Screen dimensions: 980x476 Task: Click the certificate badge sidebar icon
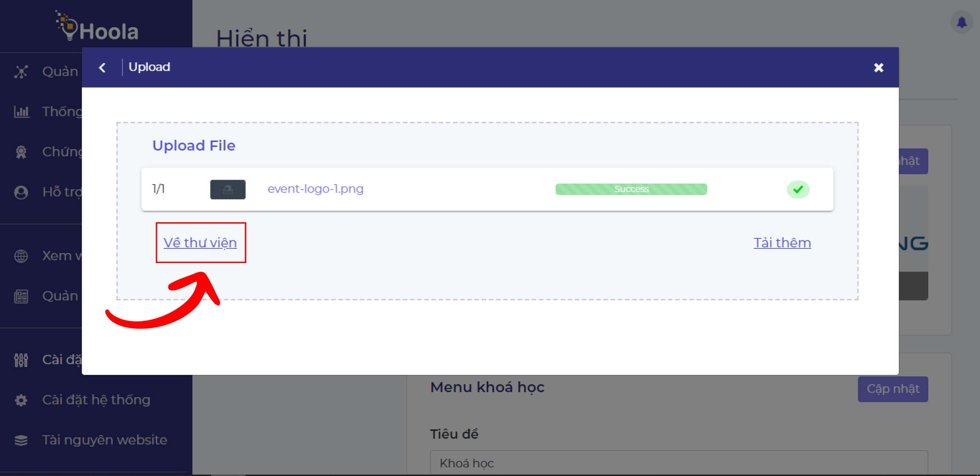coord(21,152)
